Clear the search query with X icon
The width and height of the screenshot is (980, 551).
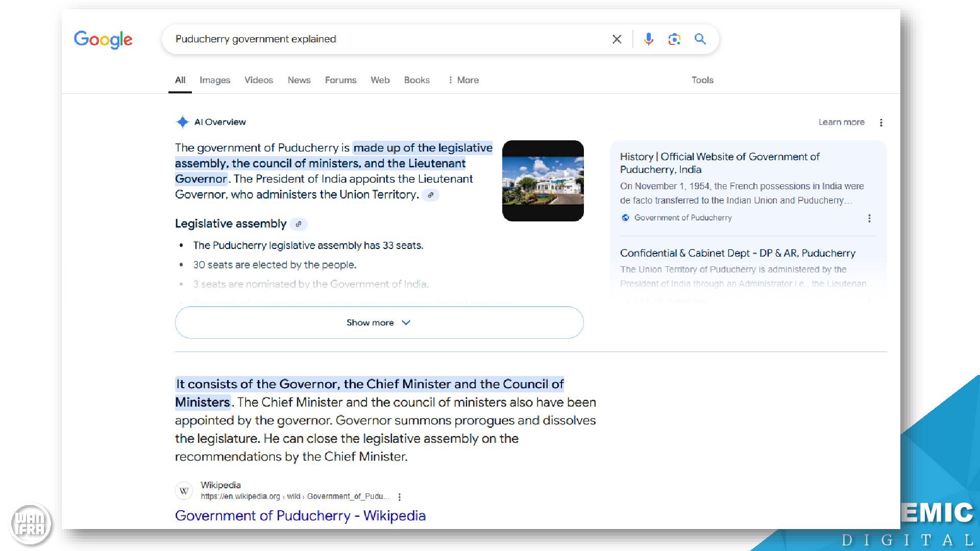coord(617,39)
